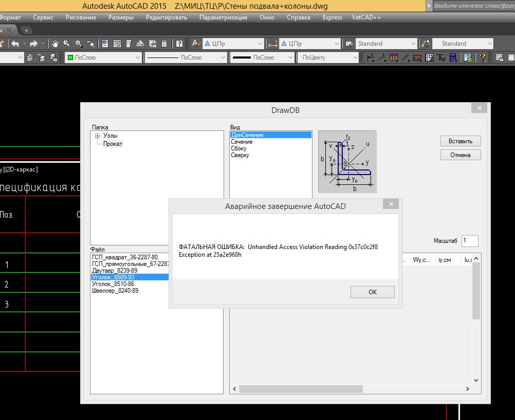Select the Сверху view entry

(x=240, y=155)
